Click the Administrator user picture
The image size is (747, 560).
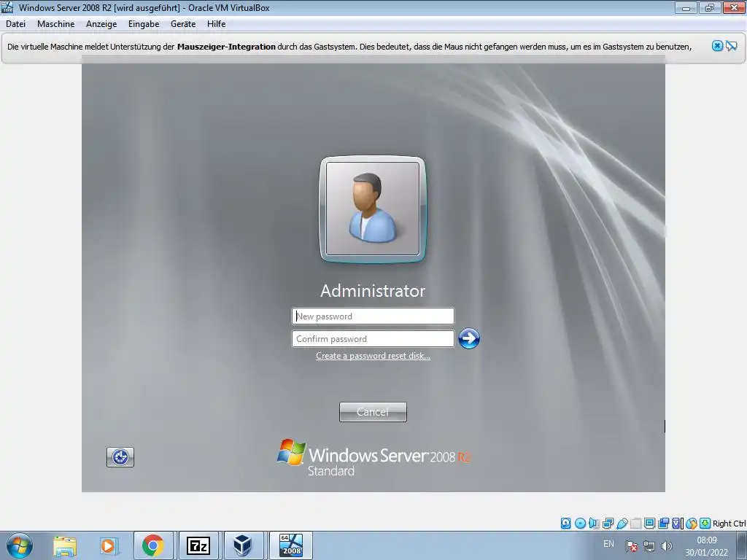point(373,209)
